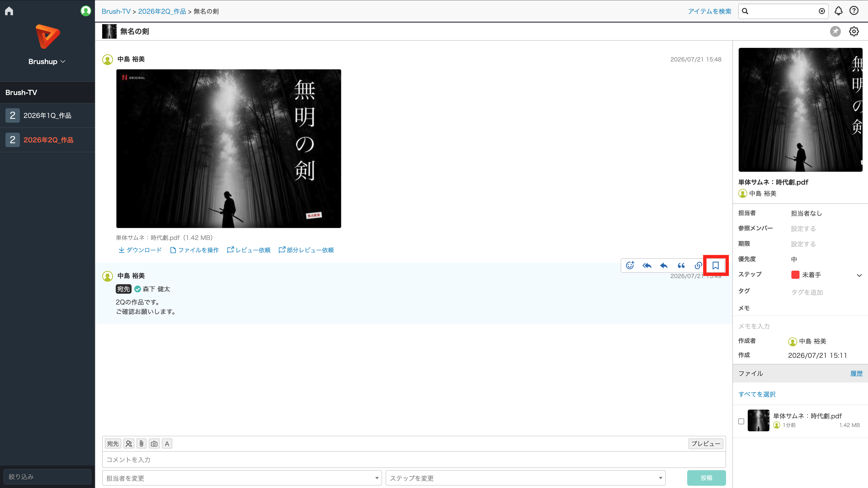The width and height of the screenshot is (868, 488).
Task: Open item settings gear
Action: [854, 31]
